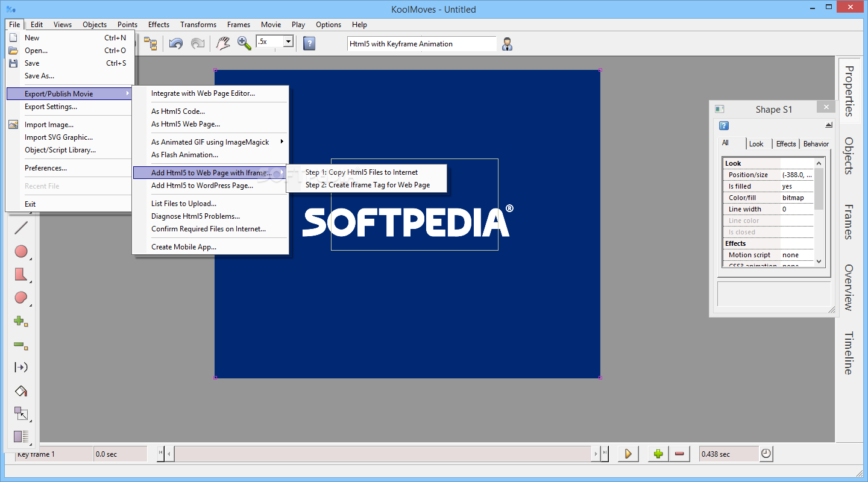The width and height of the screenshot is (868, 482).
Task: Activate the hand pan tool
Action: 223,43
